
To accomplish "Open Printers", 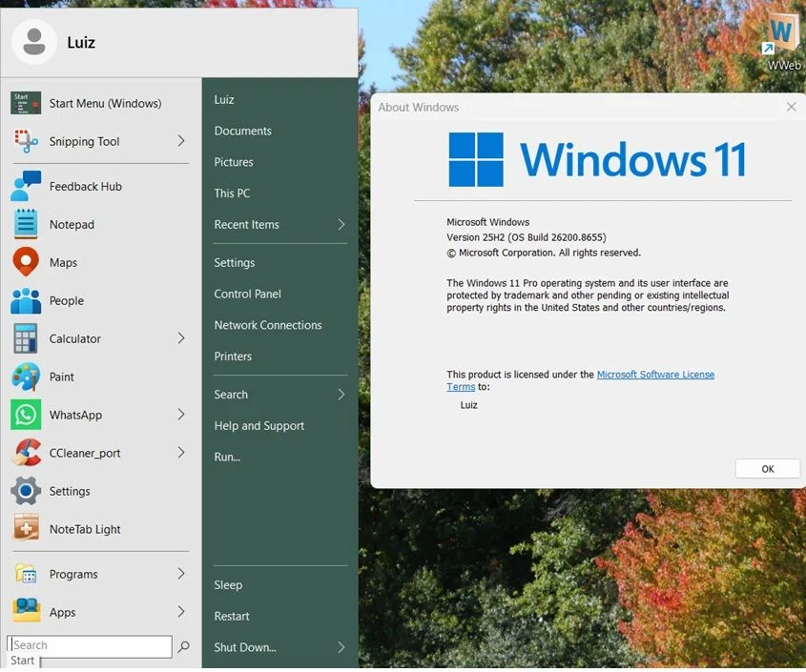I will pyautogui.click(x=233, y=356).
